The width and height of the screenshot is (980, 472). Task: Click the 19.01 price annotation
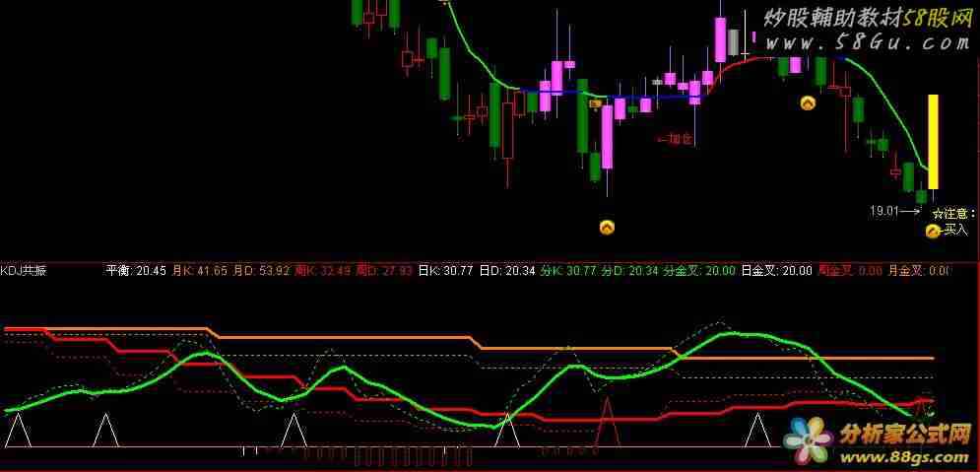[884, 210]
